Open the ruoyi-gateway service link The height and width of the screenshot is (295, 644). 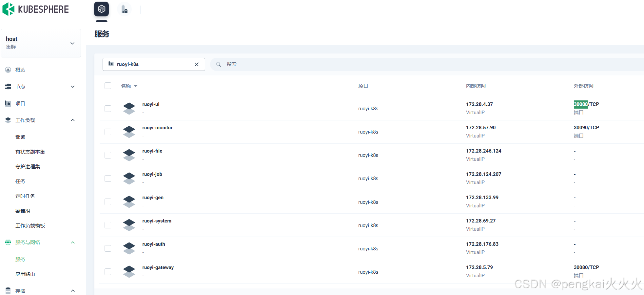tap(158, 267)
